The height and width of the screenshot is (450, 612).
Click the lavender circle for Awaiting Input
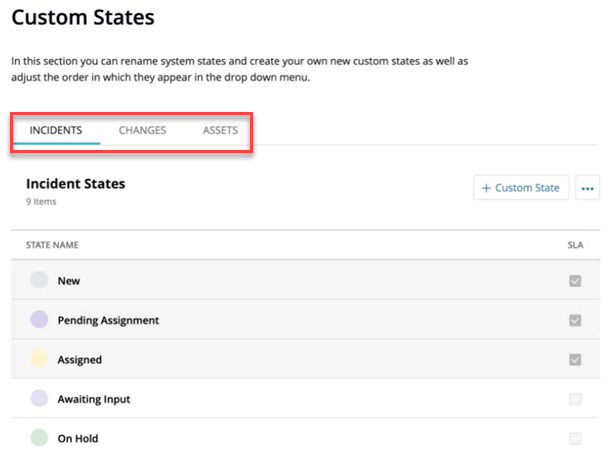point(39,399)
